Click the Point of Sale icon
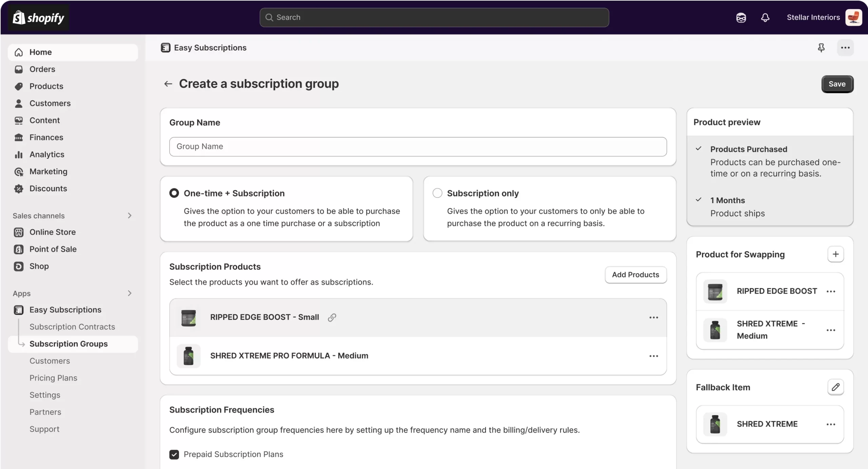 pyautogui.click(x=19, y=249)
